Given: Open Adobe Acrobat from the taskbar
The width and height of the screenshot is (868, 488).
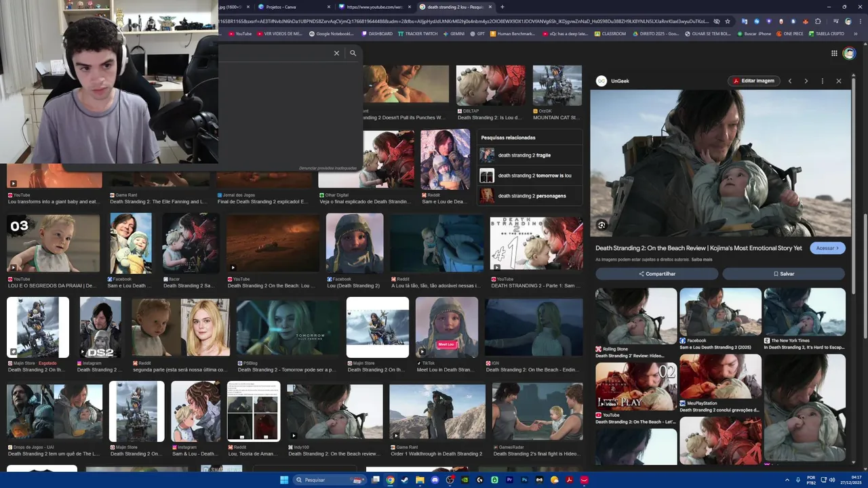Looking at the screenshot, I should click(x=569, y=480).
